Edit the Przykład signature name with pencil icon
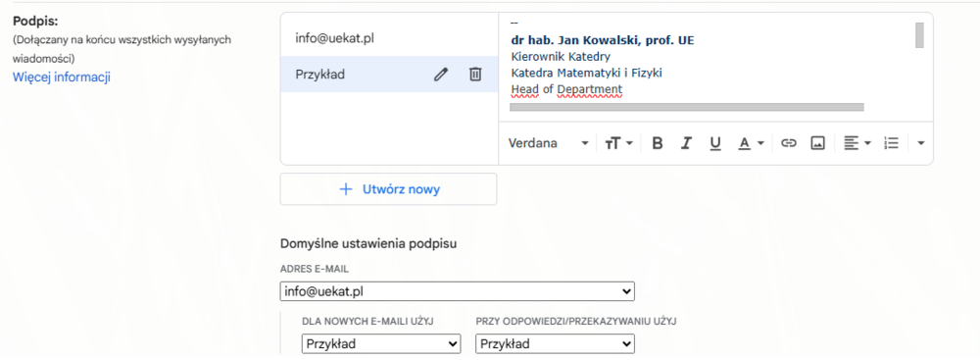This screenshot has width=980, height=360. pos(441,75)
